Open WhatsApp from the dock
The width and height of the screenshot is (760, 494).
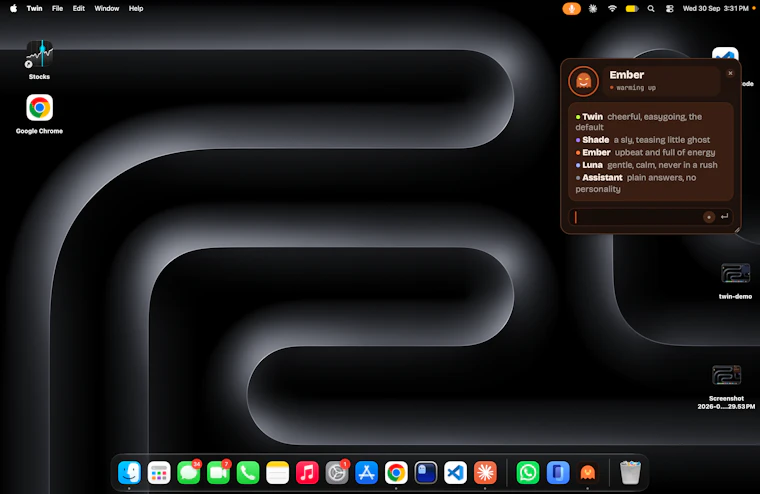(528, 472)
